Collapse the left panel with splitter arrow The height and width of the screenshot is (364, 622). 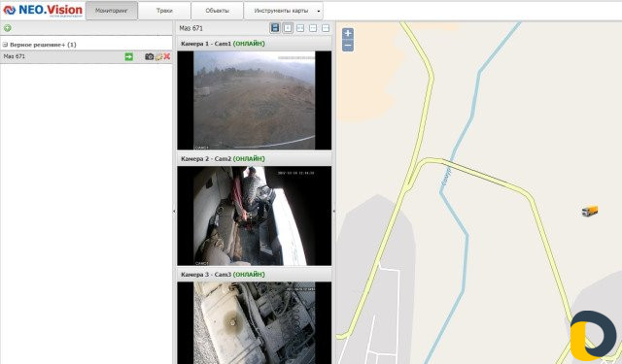click(174, 211)
